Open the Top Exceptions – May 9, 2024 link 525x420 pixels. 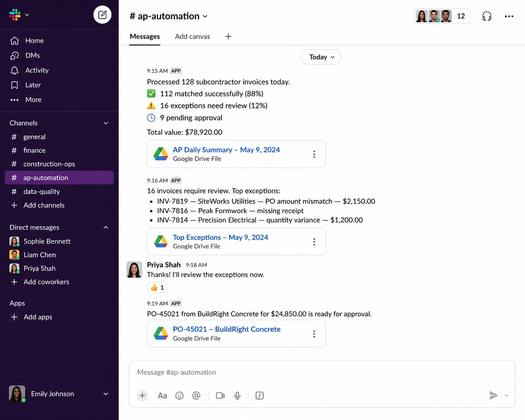coord(221,237)
